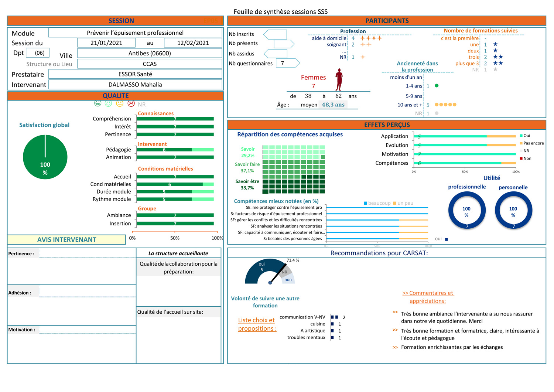Click the orange stars for soignant
The height and width of the screenshot is (392, 554).
[366, 44]
